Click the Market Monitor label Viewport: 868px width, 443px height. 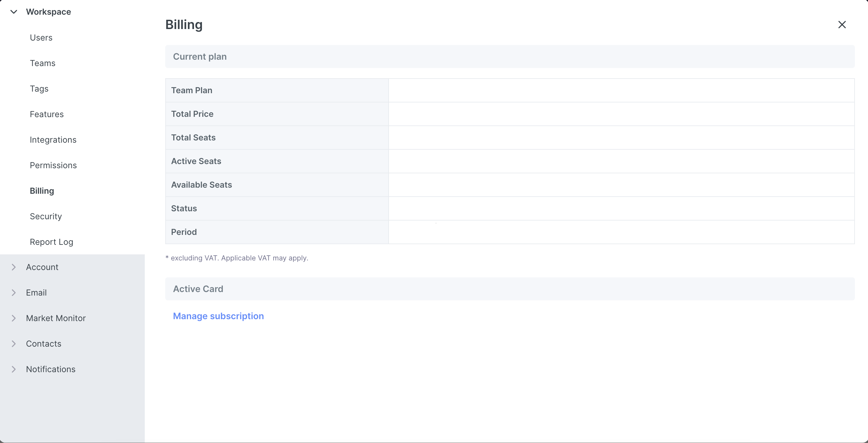pyautogui.click(x=56, y=318)
